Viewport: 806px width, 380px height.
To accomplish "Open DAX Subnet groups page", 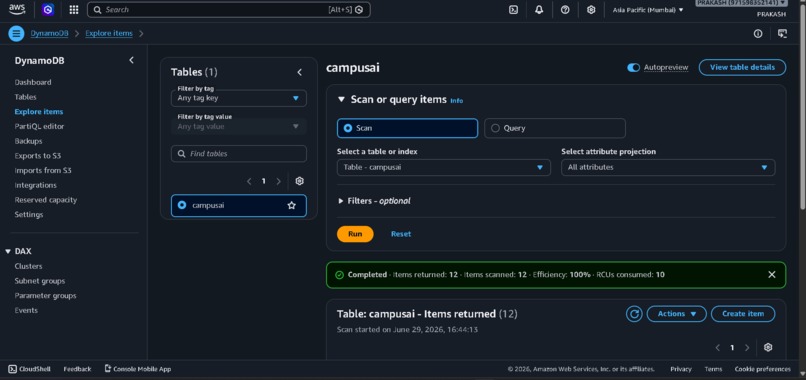I will 40,281.
